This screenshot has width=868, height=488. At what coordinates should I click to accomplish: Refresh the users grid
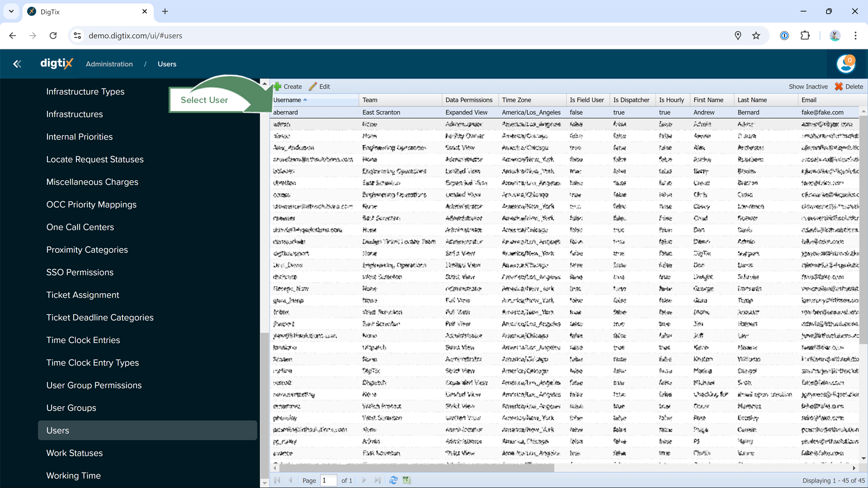pyautogui.click(x=393, y=480)
